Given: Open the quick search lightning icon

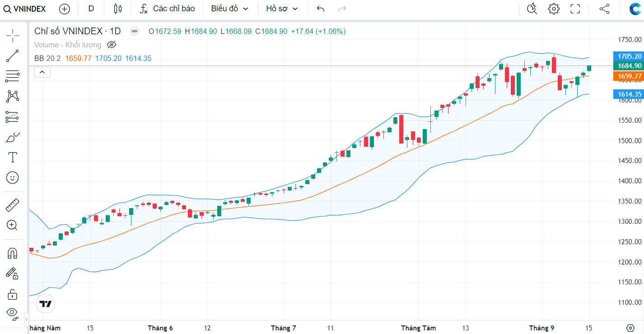Looking at the screenshot, I should tap(533, 9).
